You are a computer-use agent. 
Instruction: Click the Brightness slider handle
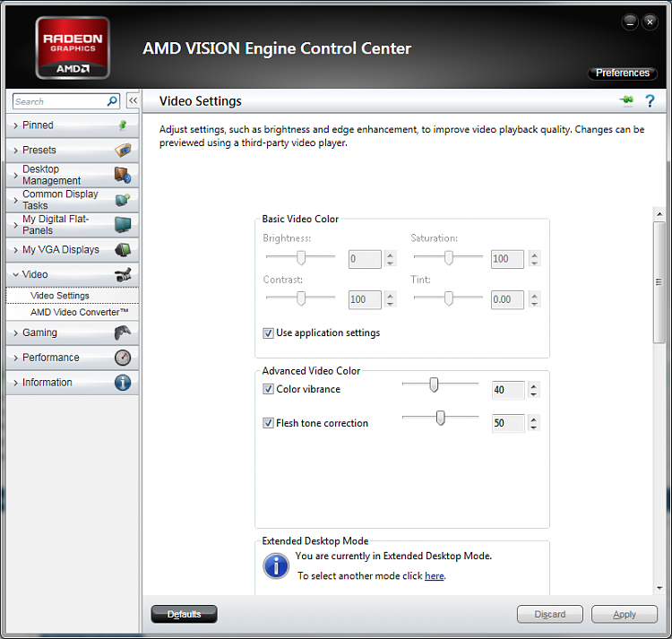[x=301, y=257]
